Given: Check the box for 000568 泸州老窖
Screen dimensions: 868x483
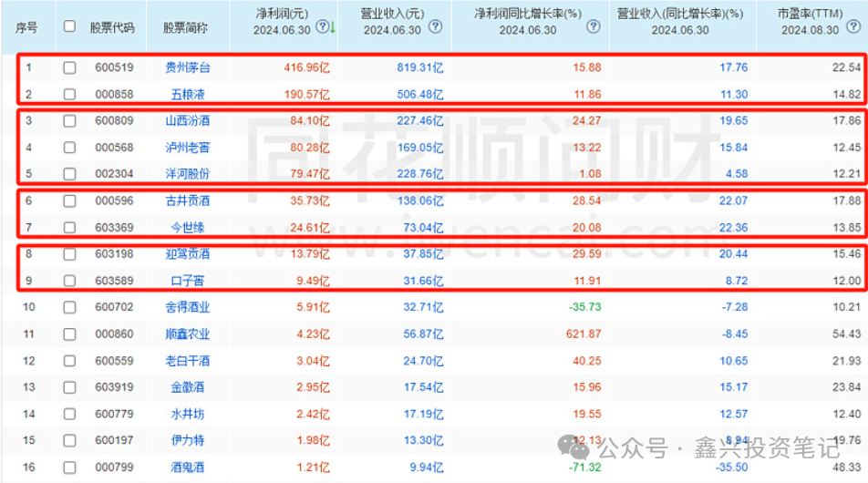Looking at the screenshot, I should click(x=69, y=147).
